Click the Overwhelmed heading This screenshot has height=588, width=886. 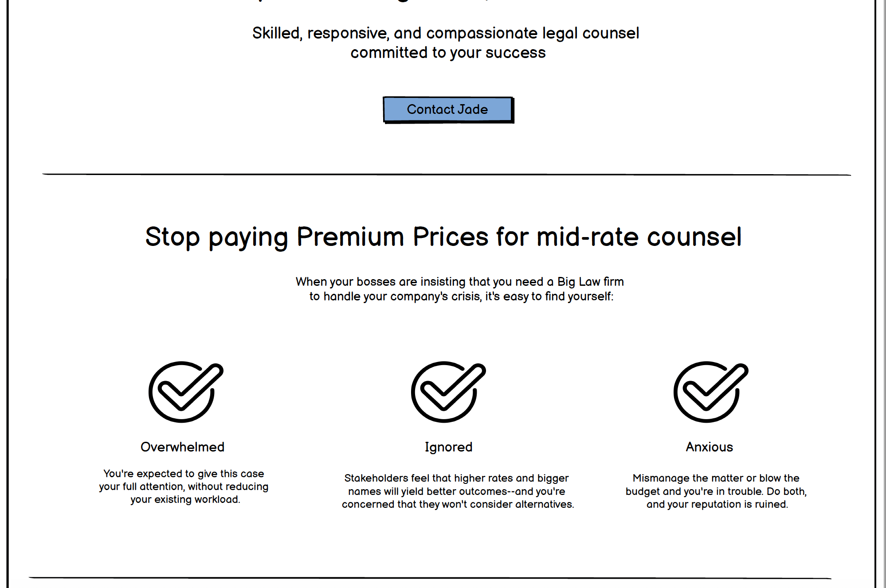pyautogui.click(x=182, y=447)
